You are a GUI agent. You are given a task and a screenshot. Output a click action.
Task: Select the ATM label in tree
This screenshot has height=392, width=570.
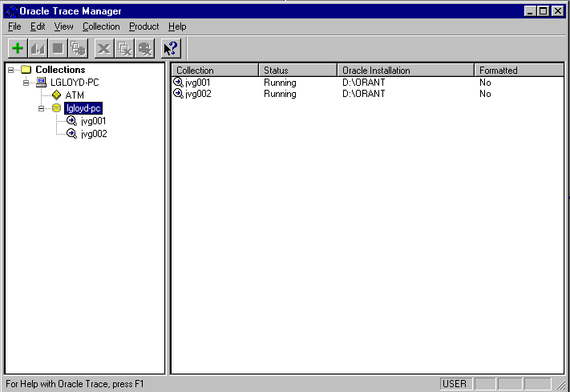click(75, 95)
